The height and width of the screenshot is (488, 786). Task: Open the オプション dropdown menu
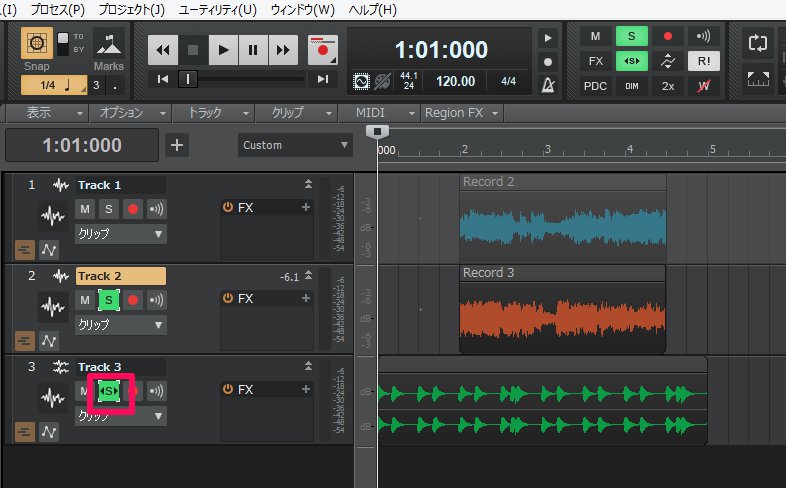tap(130, 113)
